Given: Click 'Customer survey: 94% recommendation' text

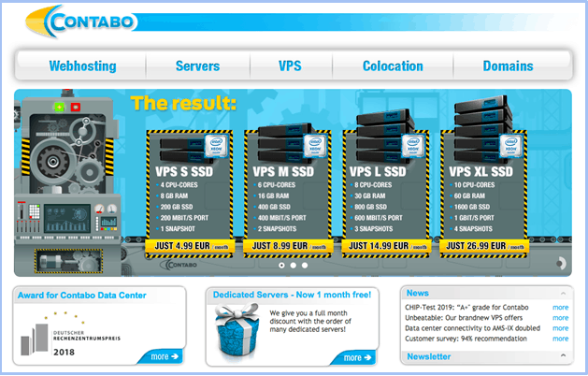Looking at the screenshot, I should tap(466, 339).
